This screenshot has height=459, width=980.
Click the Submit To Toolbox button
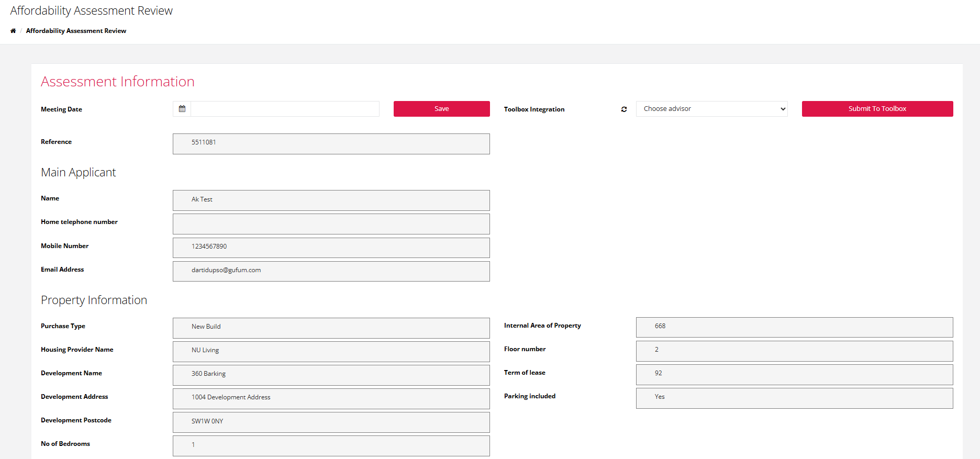(877, 109)
